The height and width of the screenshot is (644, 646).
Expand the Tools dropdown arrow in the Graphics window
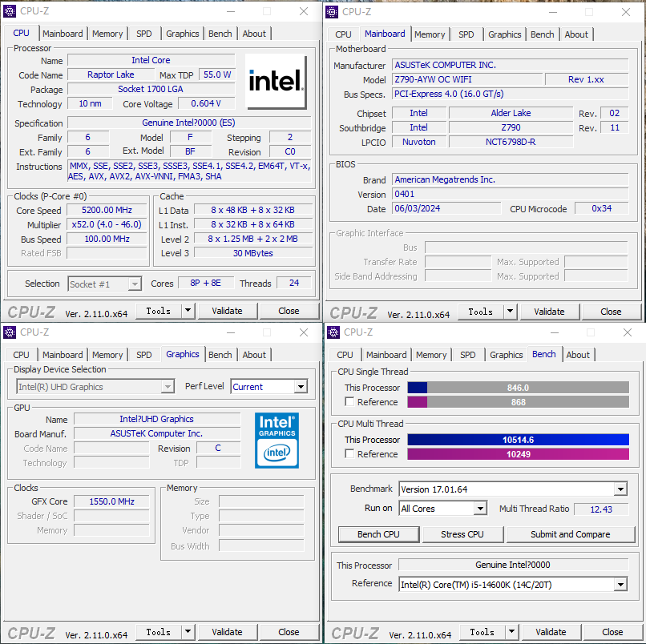click(x=188, y=632)
